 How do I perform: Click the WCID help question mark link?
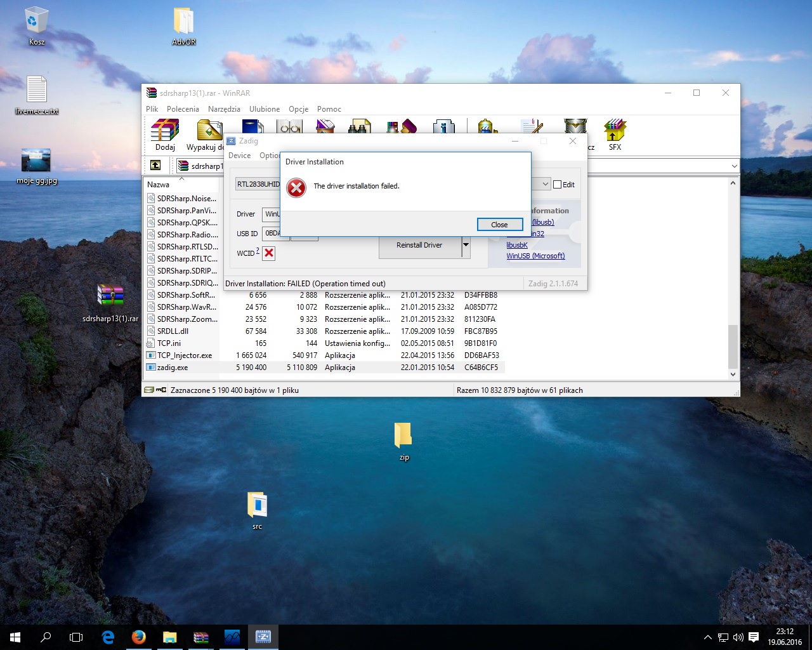coord(258,251)
